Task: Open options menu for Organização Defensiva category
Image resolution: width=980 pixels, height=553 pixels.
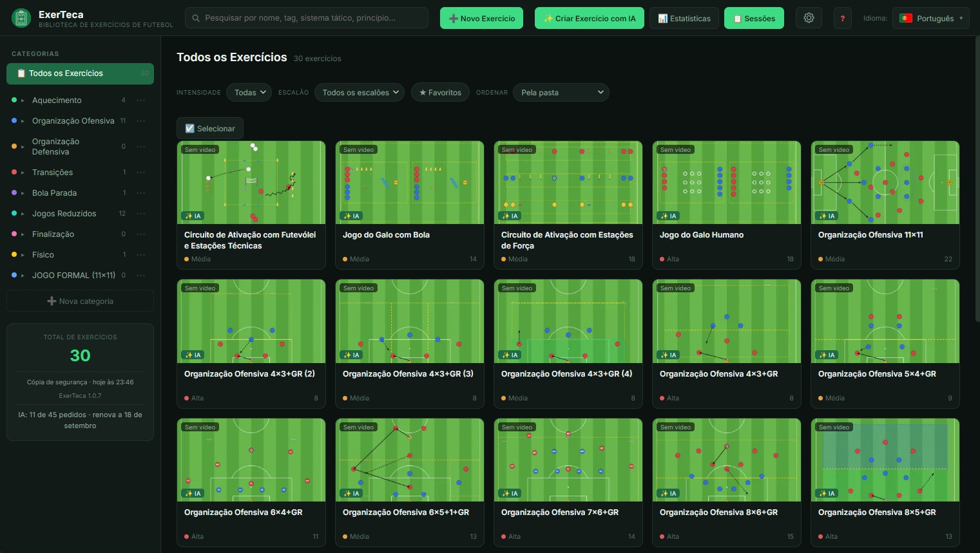Action: tap(141, 147)
